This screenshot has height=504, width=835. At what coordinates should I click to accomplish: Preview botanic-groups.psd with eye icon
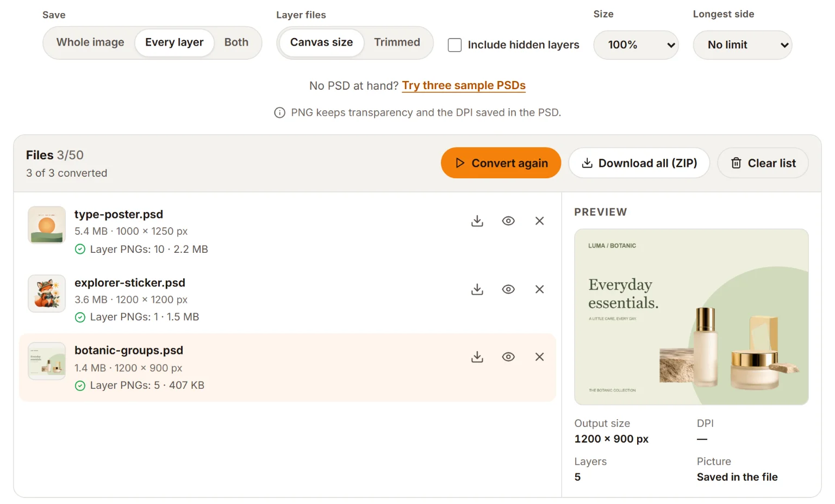(x=508, y=357)
